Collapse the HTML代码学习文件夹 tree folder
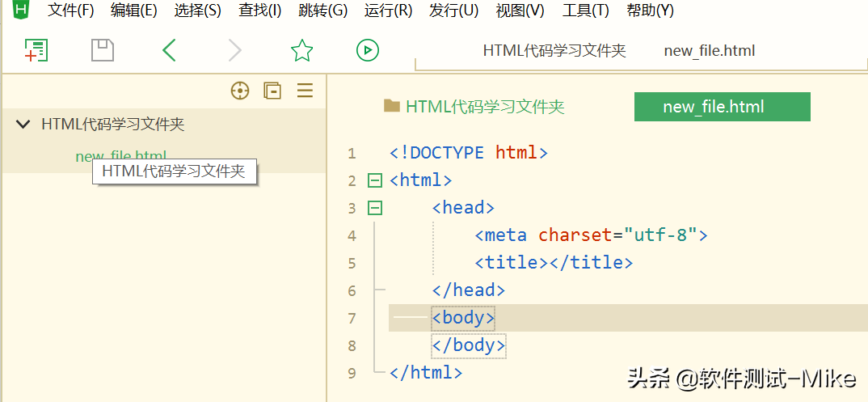The height and width of the screenshot is (402, 868). coord(23,124)
